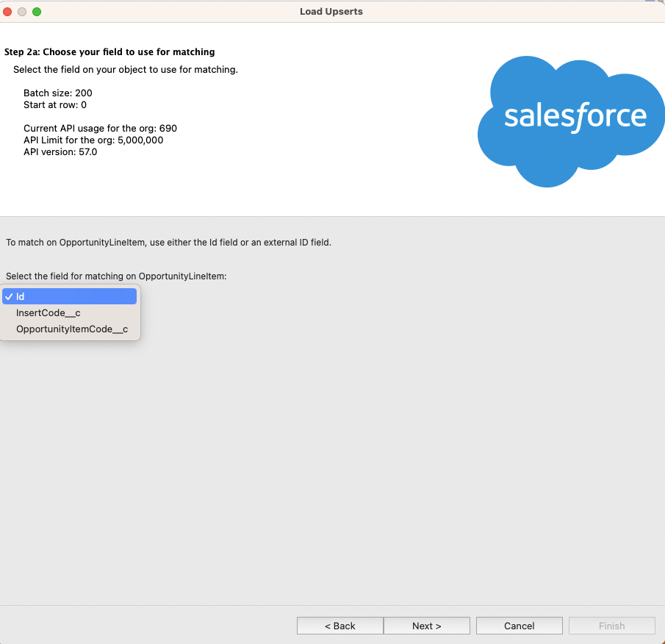Click the grayed-out Finish button
Screen dimensions: 665x644
[611, 626]
